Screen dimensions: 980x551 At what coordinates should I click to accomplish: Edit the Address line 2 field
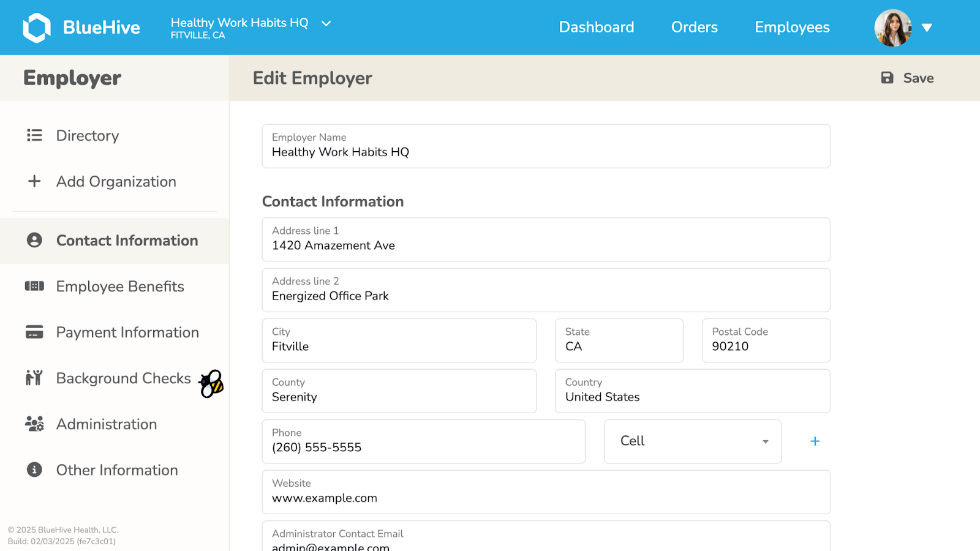tap(546, 290)
